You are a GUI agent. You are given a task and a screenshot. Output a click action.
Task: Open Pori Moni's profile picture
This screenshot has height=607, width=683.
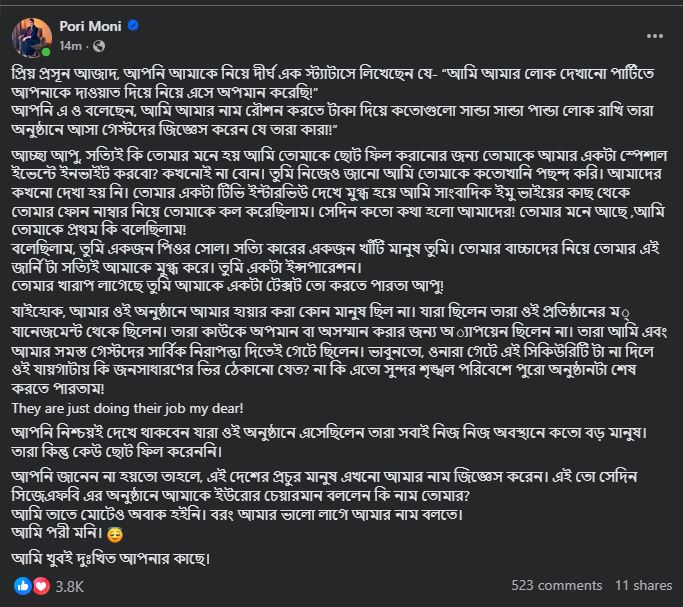coord(30,36)
